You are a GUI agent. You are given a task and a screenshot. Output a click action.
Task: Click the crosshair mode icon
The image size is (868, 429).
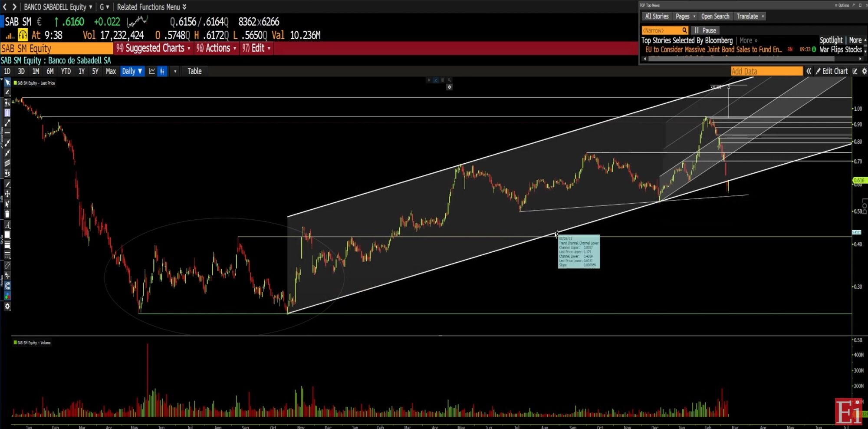coord(7,276)
